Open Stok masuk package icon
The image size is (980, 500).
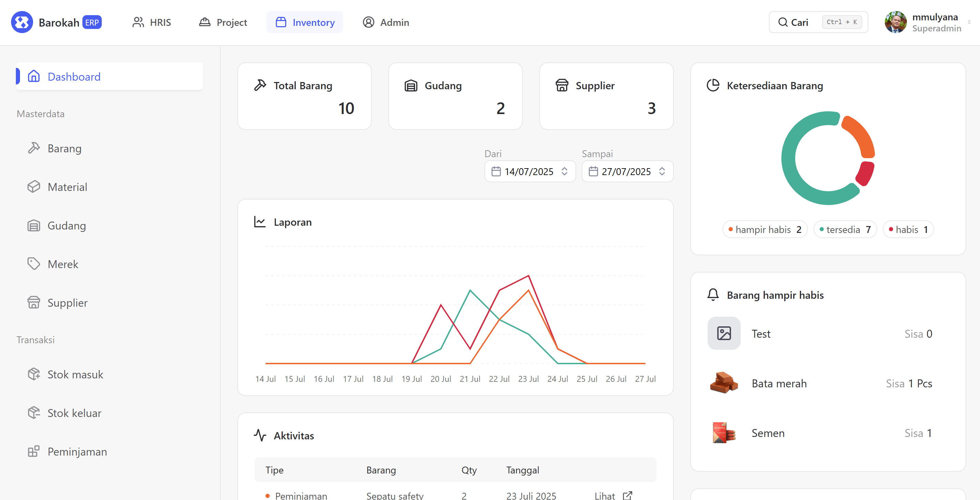click(33, 374)
